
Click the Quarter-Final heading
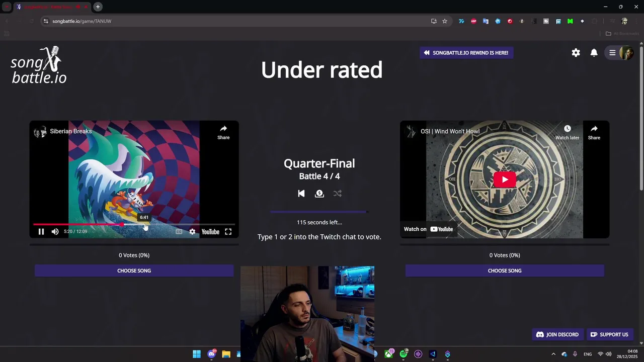click(x=319, y=163)
